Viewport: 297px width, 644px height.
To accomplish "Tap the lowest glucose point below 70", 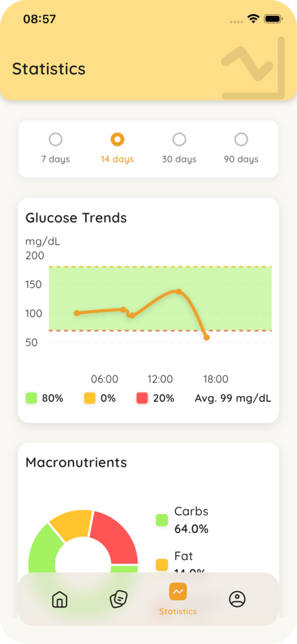I will click(207, 338).
